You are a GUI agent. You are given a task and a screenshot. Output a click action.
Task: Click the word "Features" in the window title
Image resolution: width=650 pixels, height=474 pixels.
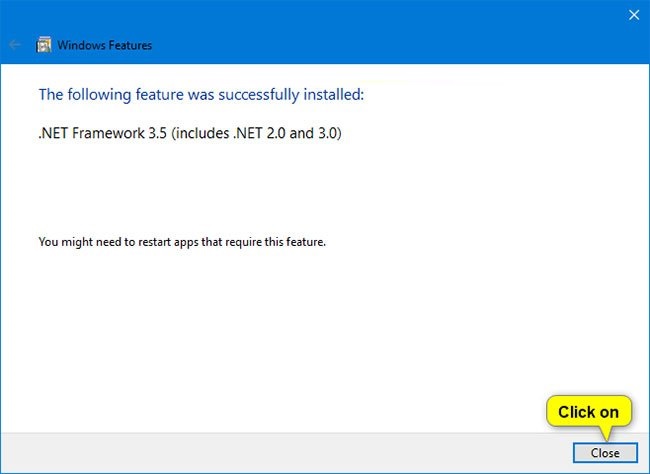pos(128,45)
